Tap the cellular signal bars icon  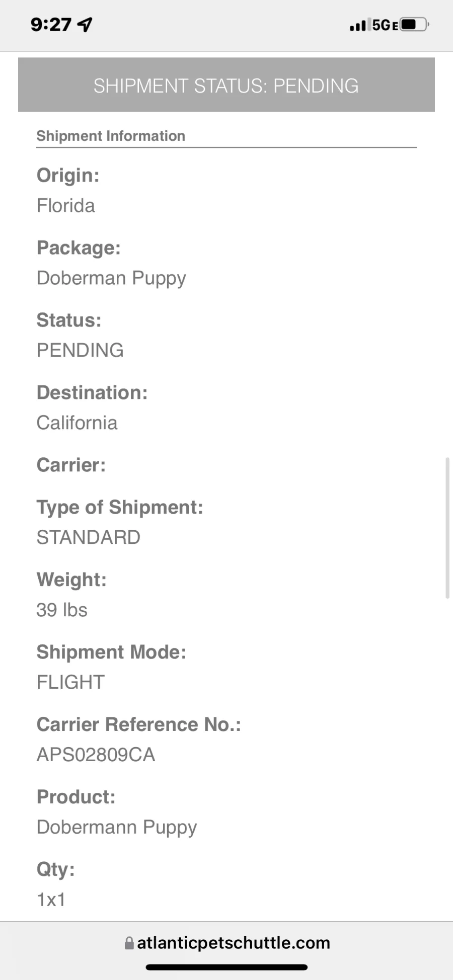pyautogui.click(x=358, y=25)
